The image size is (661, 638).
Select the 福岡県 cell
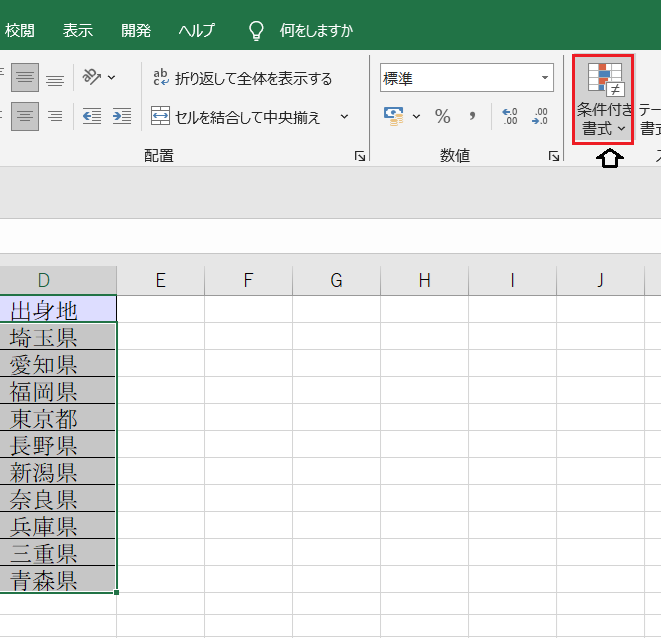tap(58, 390)
